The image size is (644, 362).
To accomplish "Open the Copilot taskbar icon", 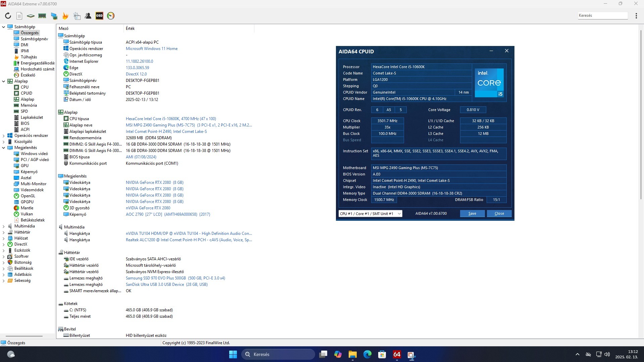I will point(338,354).
